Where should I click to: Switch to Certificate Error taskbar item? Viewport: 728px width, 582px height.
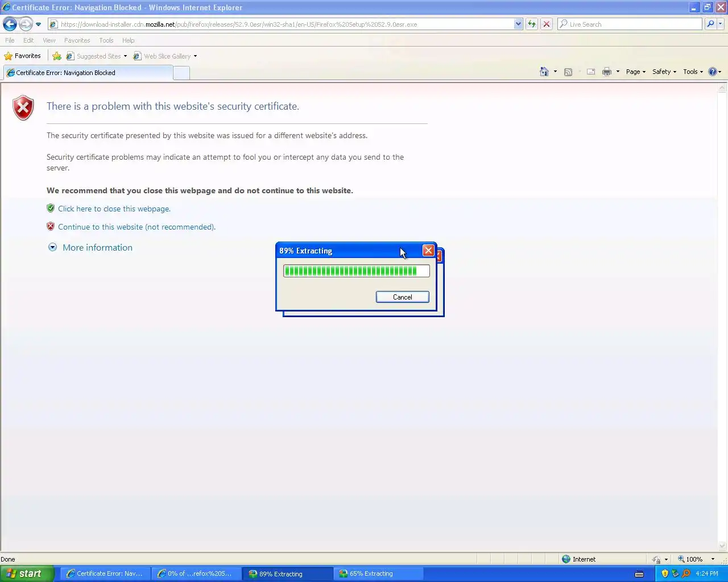105,573
